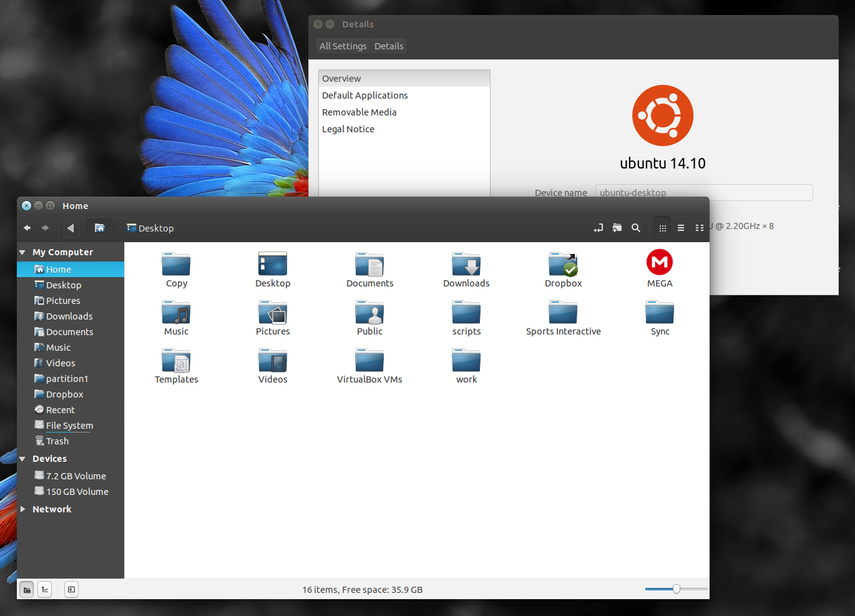This screenshot has height=616, width=855.
Task: Click All Settings in Details window
Action: [343, 46]
